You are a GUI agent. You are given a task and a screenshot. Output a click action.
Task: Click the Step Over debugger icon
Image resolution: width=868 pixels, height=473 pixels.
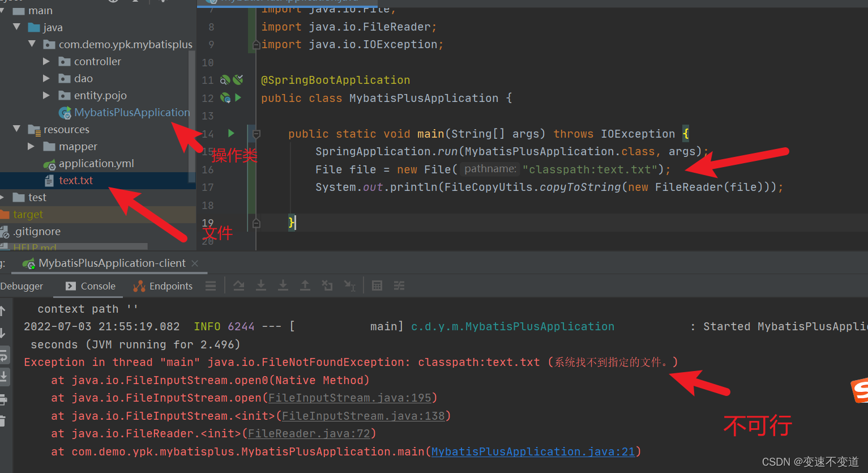(239, 286)
